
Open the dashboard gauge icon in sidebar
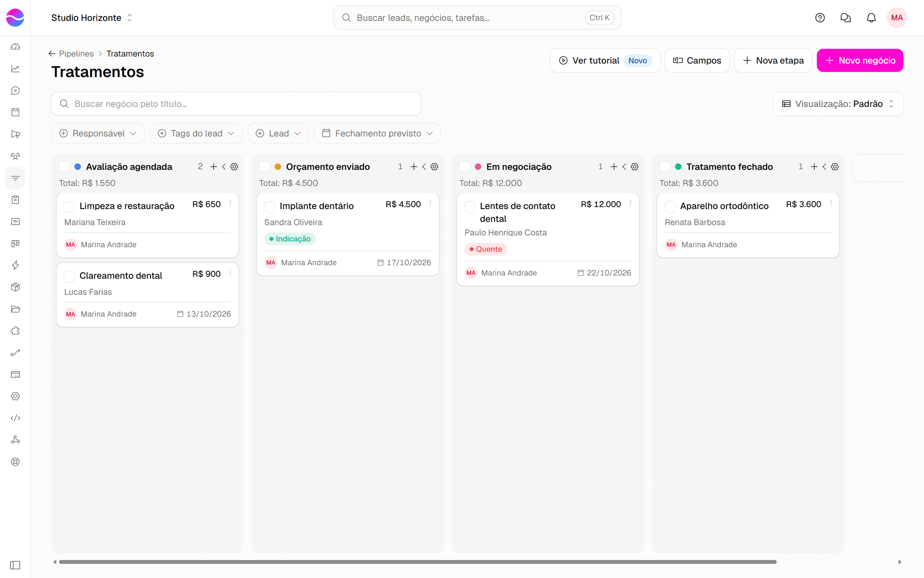15,47
